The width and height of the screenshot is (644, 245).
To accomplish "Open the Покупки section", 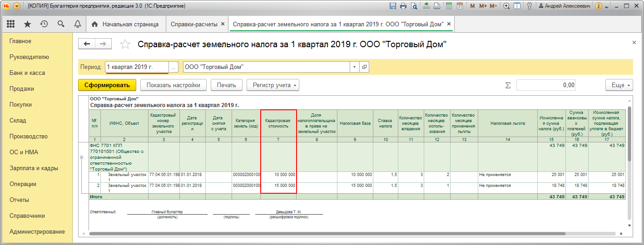I will click(x=20, y=105).
